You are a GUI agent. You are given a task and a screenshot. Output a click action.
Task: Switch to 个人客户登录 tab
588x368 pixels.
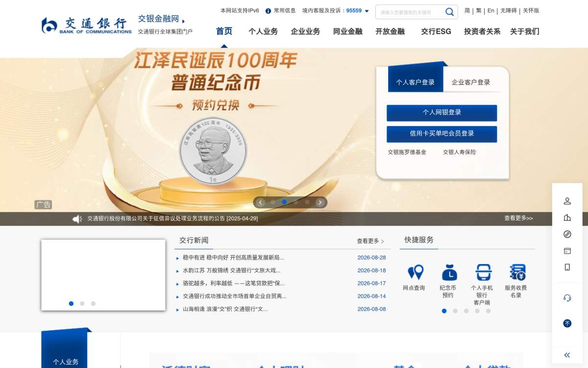point(416,81)
